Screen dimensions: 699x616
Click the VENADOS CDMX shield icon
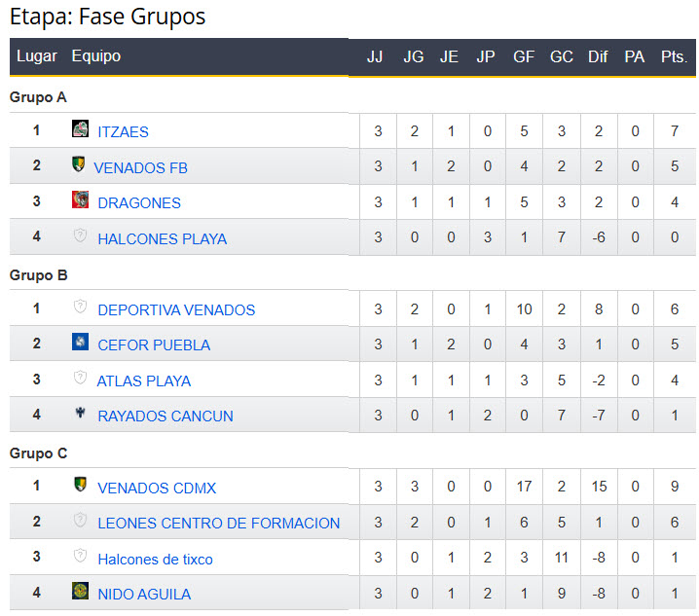[80, 485]
